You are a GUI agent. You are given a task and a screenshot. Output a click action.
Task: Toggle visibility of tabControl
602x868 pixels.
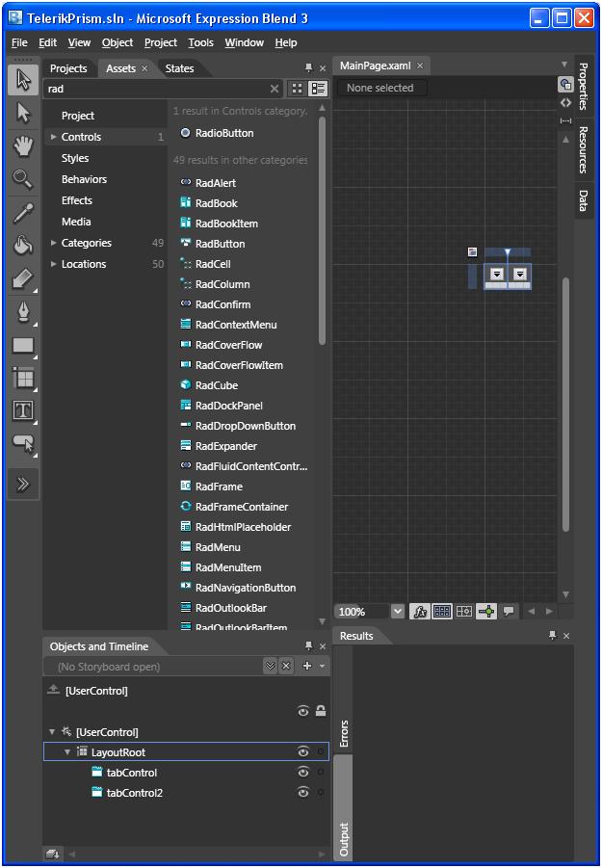point(302,773)
